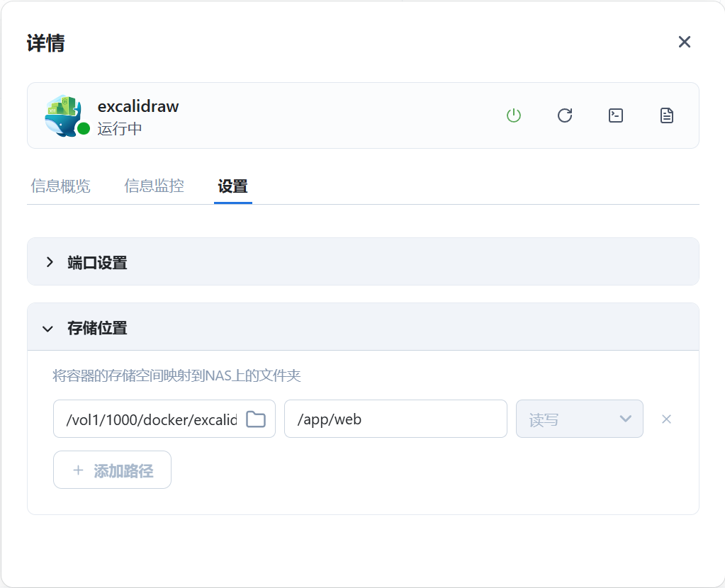Open the 读写 permission dropdown
The height and width of the screenshot is (588, 725).
point(579,419)
